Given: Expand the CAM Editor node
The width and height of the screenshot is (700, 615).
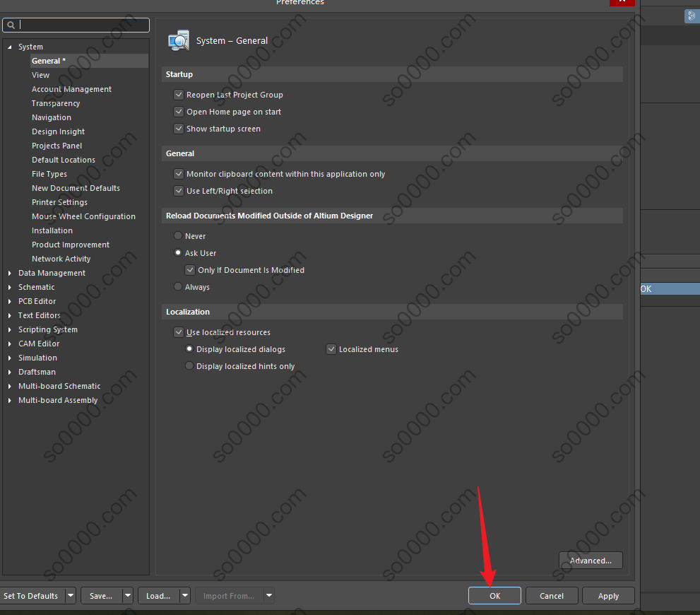Looking at the screenshot, I should [9, 344].
